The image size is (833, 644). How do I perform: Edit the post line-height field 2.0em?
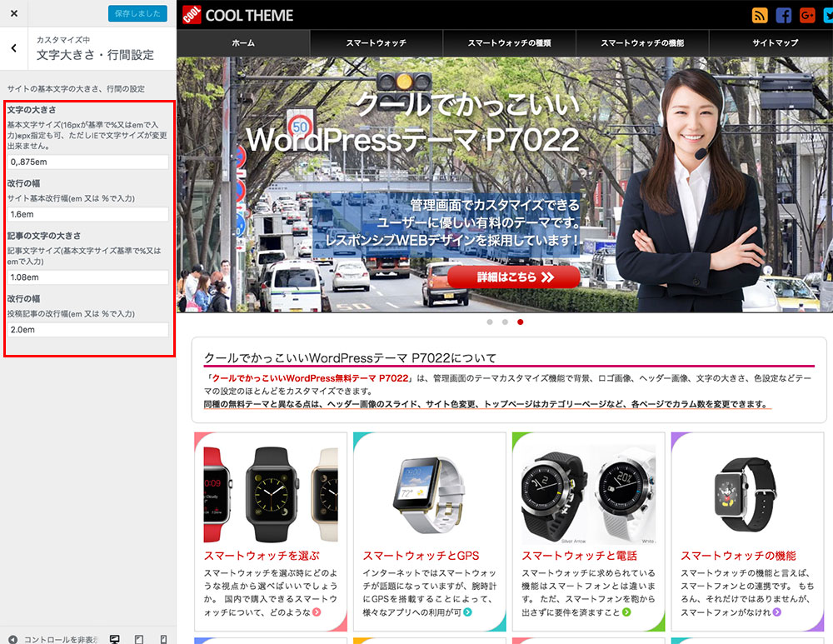(x=88, y=330)
